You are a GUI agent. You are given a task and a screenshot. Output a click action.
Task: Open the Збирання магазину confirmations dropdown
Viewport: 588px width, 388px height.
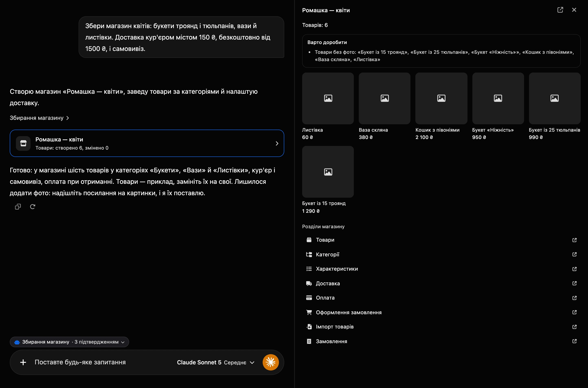(x=69, y=342)
